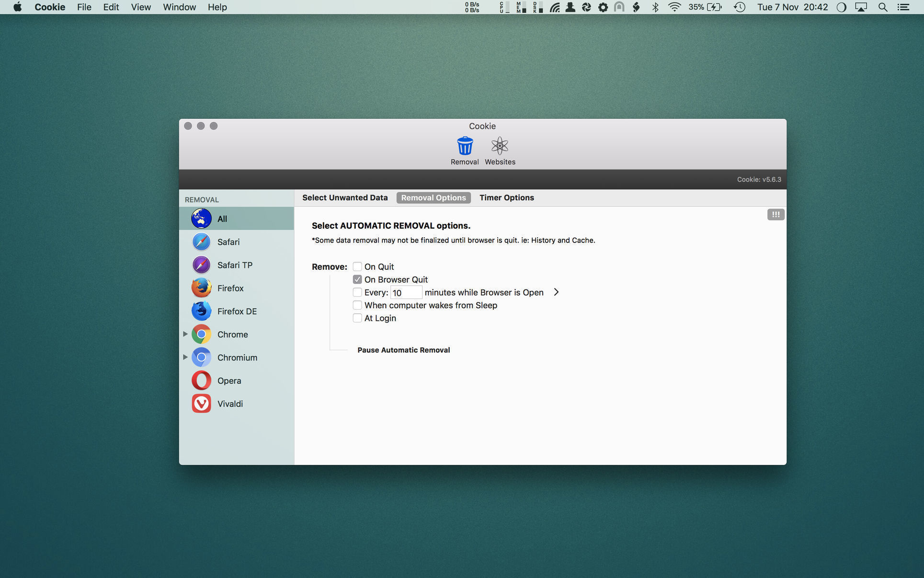The height and width of the screenshot is (578, 924).
Task: Click the chevron next to minutes while Browser is Open
Action: [x=556, y=292]
